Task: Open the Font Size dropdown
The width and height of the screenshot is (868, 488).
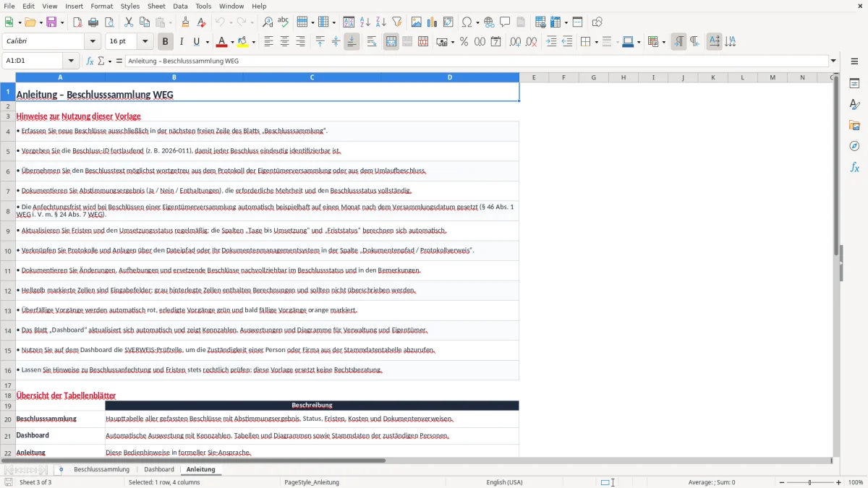Action: click(x=145, y=42)
